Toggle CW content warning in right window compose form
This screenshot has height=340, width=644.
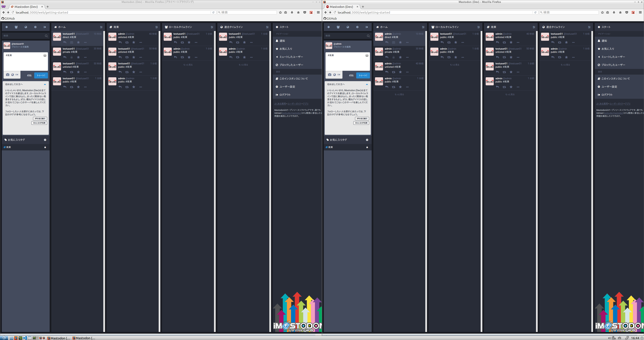click(x=339, y=75)
